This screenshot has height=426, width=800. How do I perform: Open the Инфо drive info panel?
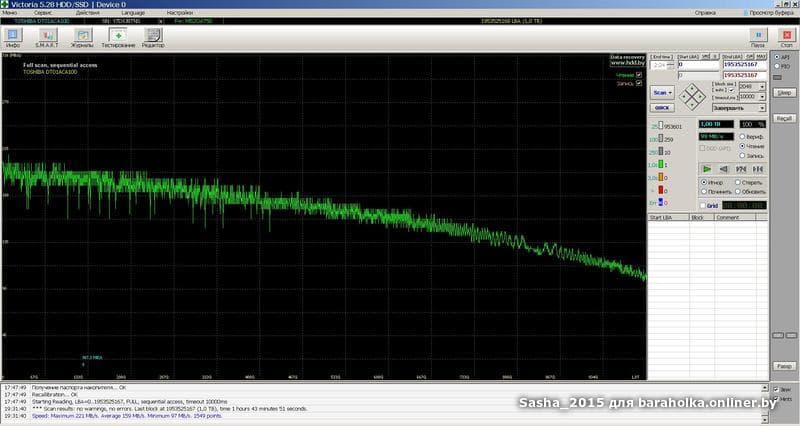[13, 37]
